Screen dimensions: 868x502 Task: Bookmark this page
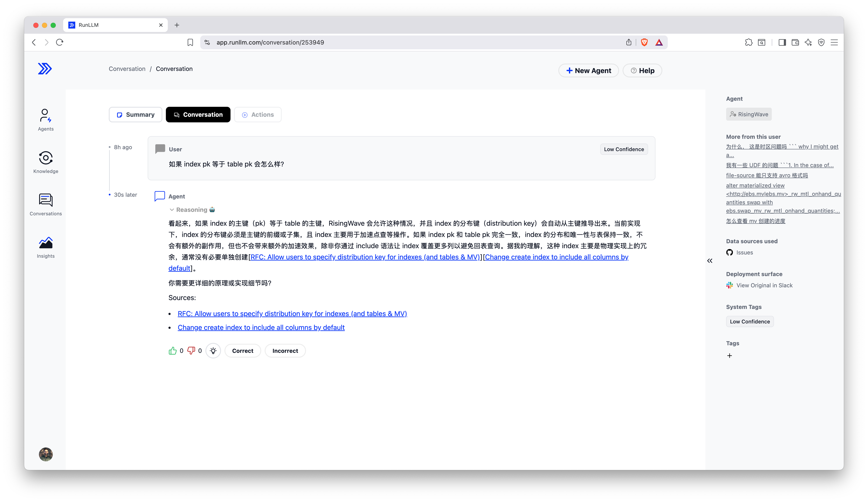(x=190, y=42)
